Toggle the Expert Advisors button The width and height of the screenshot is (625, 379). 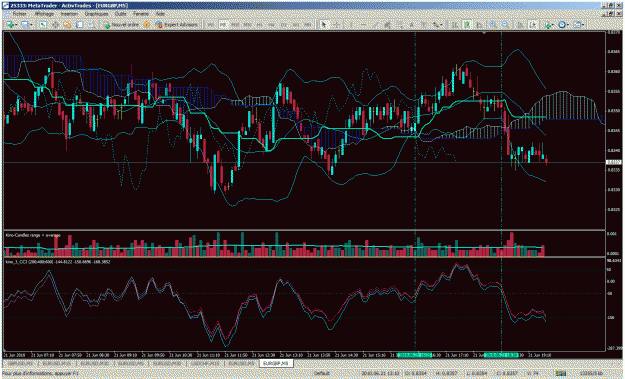click(177, 25)
